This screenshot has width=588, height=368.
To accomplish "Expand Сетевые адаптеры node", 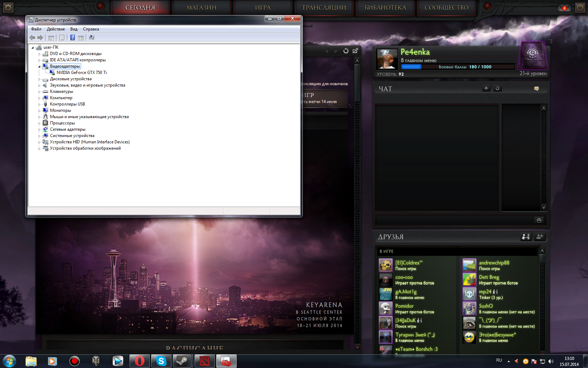I will [x=39, y=130].
